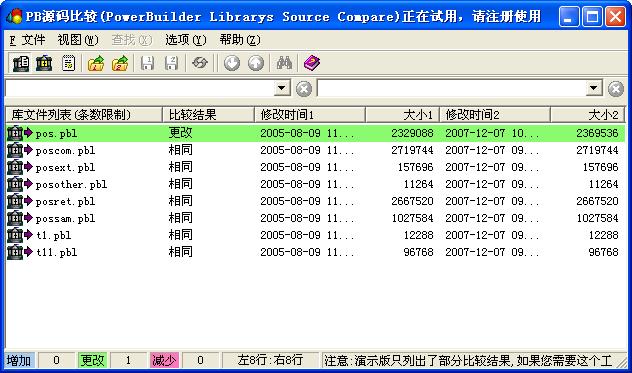This screenshot has width=632, height=373.
Task: Select the possam.pbl file name
Action: click(65, 218)
